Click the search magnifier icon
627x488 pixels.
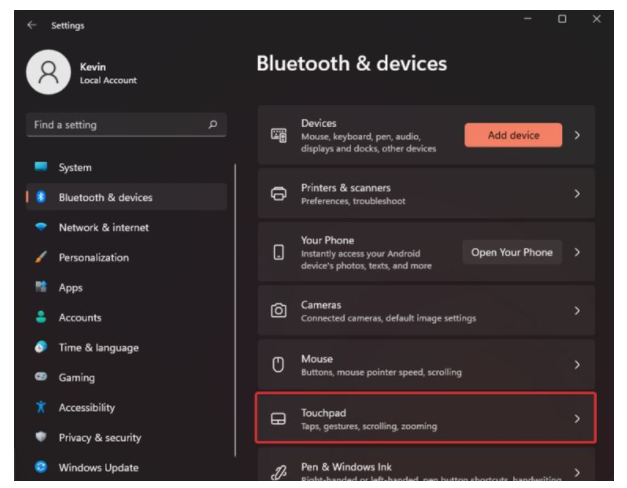click(211, 125)
